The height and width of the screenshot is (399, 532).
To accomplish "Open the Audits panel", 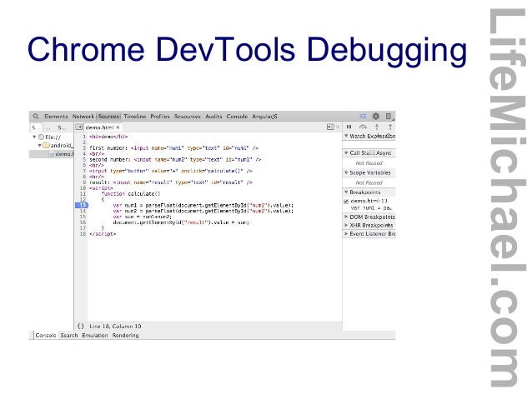I will [x=213, y=117].
